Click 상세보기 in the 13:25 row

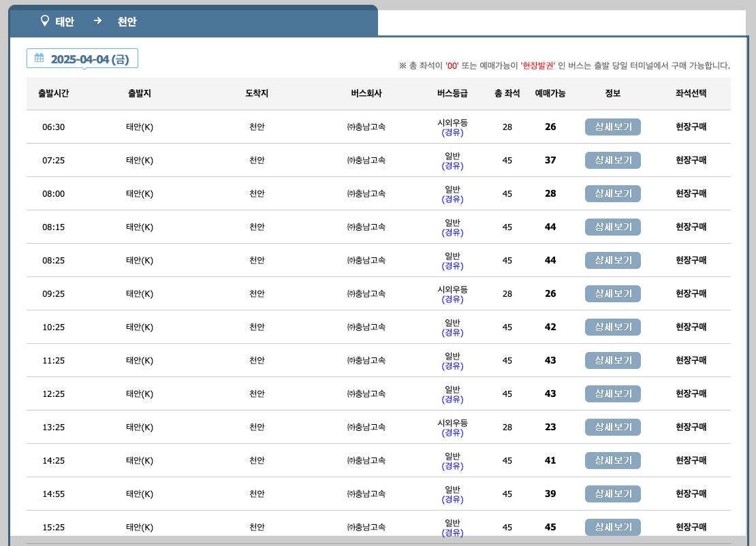613,427
